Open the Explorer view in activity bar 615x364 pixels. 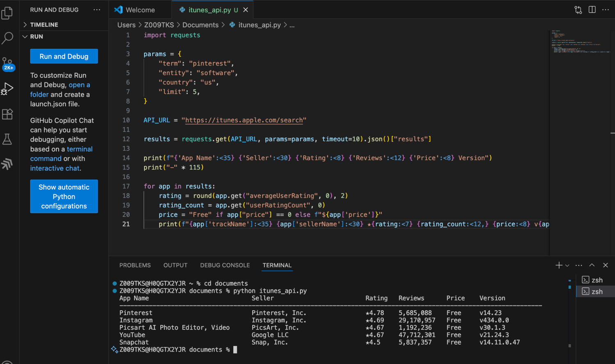tap(7, 14)
